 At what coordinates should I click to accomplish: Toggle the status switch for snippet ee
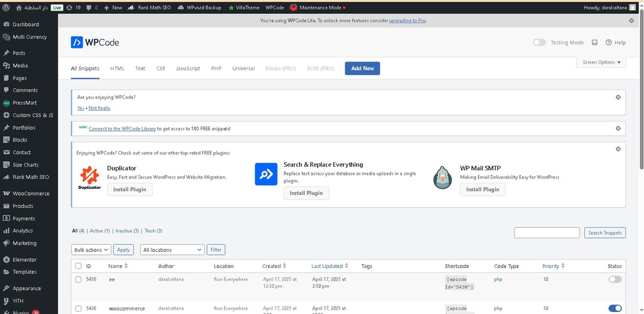click(x=615, y=279)
